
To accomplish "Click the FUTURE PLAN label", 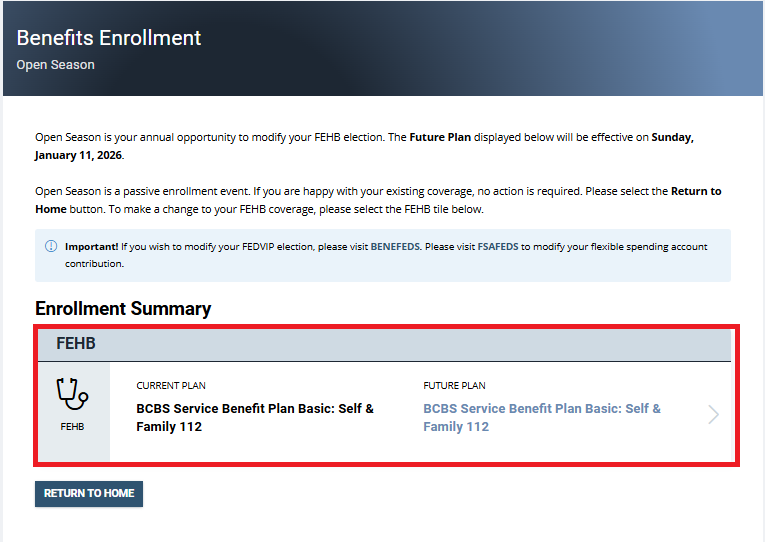I will pyautogui.click(x=454, y=385).
